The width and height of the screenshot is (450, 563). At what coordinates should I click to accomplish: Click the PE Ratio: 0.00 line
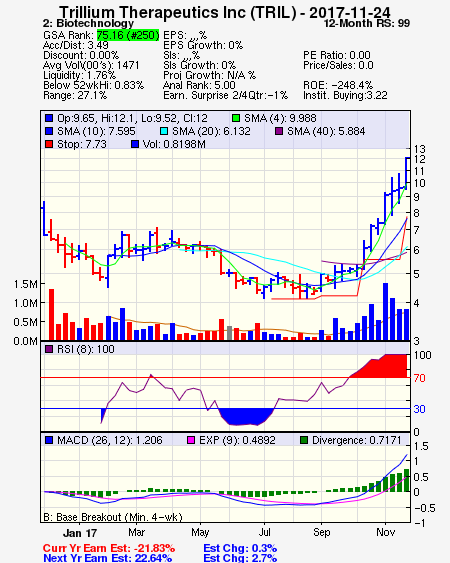coord(337,55)
